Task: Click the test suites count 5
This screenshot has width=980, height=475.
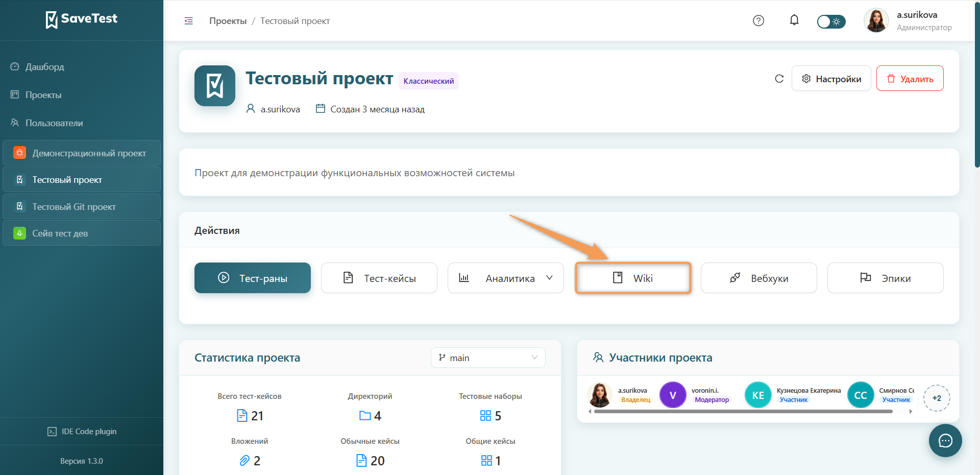Action: 498,416
